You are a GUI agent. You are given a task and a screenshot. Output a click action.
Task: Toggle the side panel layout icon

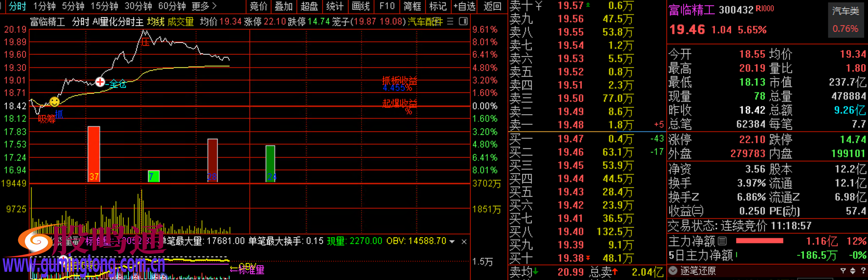[x=463, y=22]
